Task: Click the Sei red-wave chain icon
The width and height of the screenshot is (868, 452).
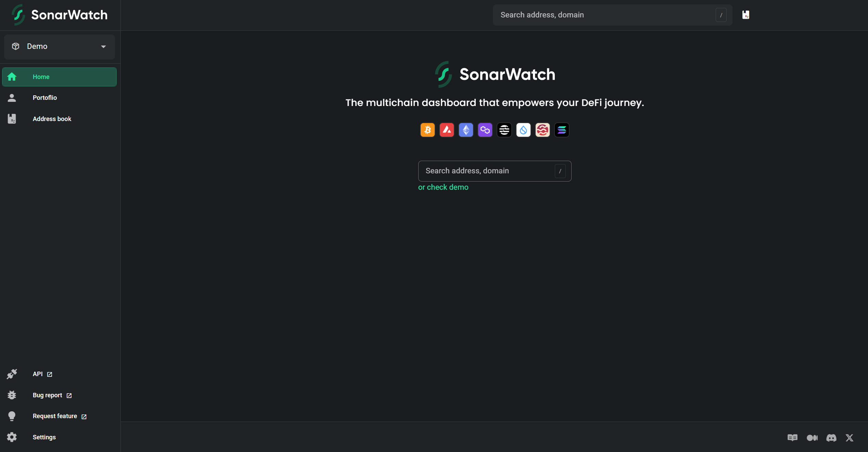Action: pos(542,130)
